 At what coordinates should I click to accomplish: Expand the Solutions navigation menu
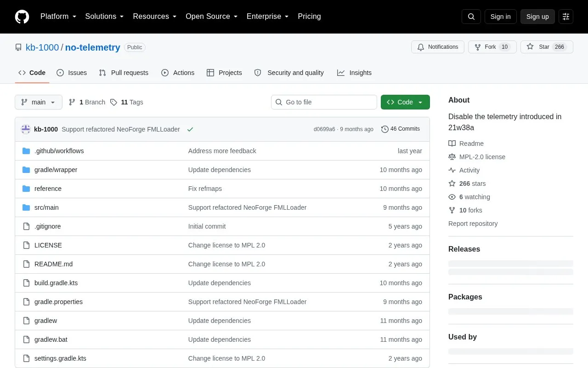tap(104, 17)
